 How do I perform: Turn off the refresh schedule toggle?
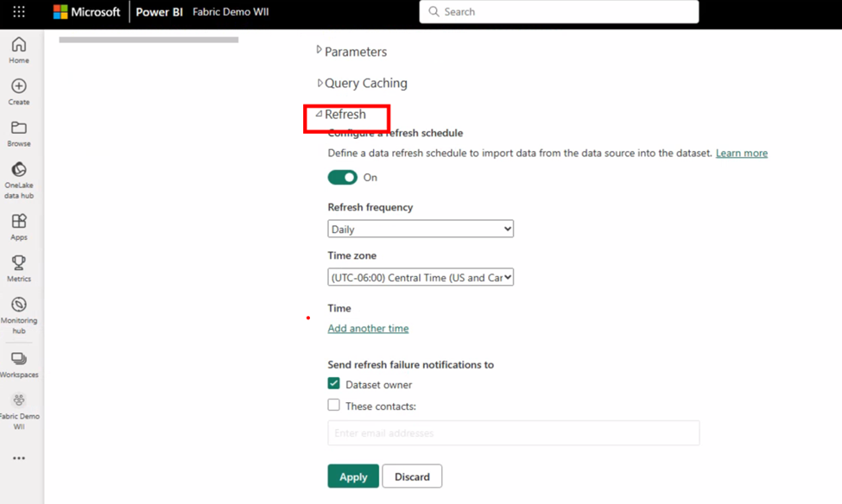(342, 177)
